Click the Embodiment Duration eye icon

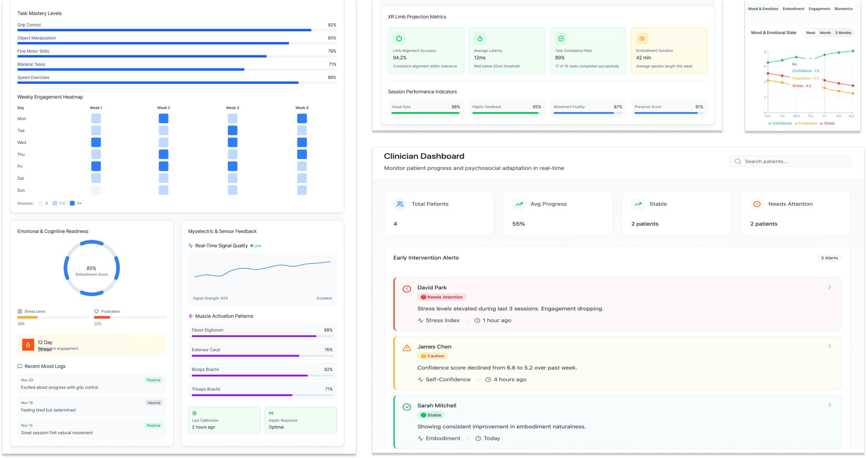pyautogui.click(x=642, y=38)
